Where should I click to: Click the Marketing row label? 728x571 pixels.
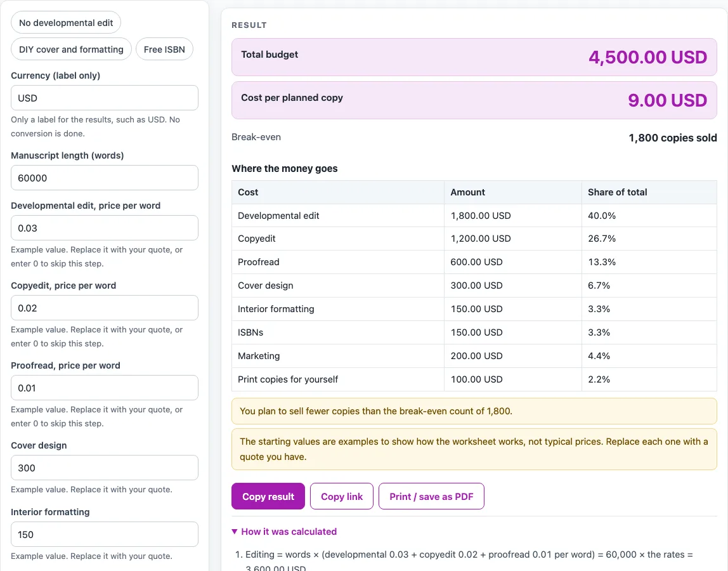[259, 356]
